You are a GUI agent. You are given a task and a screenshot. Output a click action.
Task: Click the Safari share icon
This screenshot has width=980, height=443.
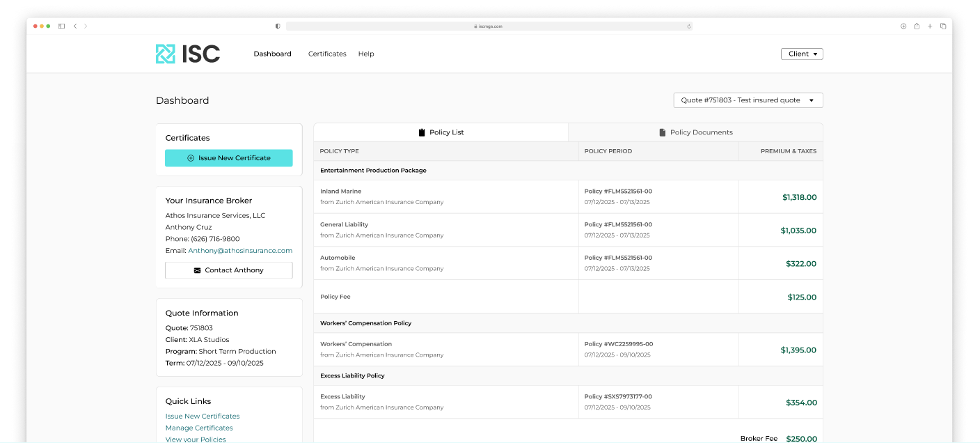[x=917, y=26]
